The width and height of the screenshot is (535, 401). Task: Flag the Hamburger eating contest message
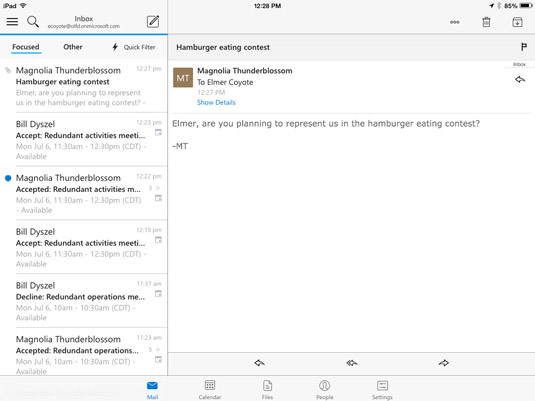coord(524,47)
